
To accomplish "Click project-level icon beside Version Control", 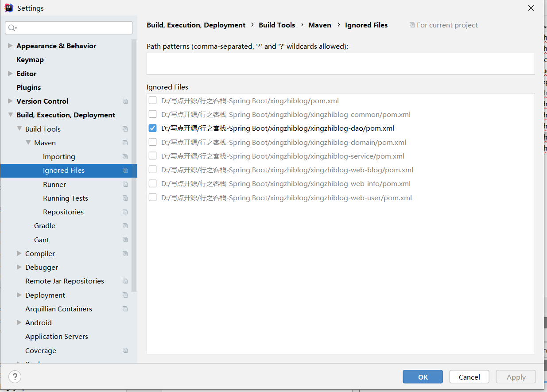I will click(125, 101).
